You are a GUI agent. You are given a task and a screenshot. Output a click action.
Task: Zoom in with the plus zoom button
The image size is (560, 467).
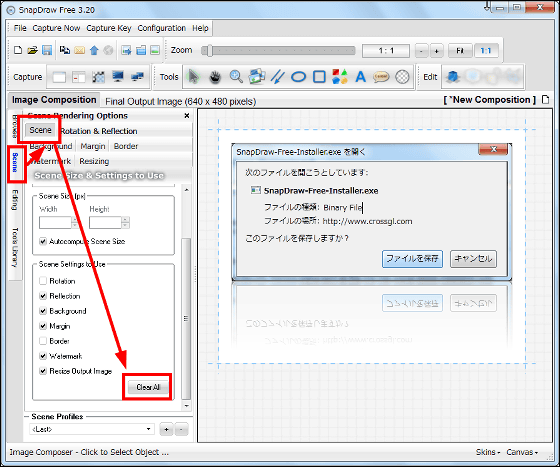click(436, 51)
